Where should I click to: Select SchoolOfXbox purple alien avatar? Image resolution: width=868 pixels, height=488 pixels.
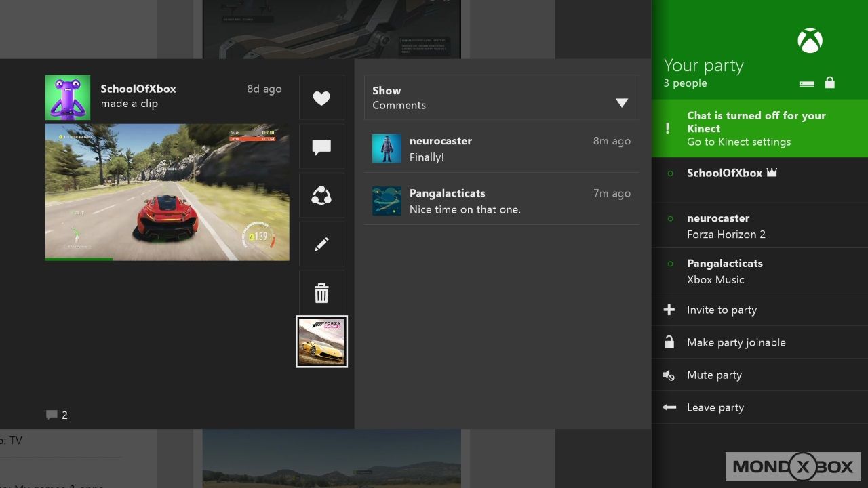coord(68,98)
